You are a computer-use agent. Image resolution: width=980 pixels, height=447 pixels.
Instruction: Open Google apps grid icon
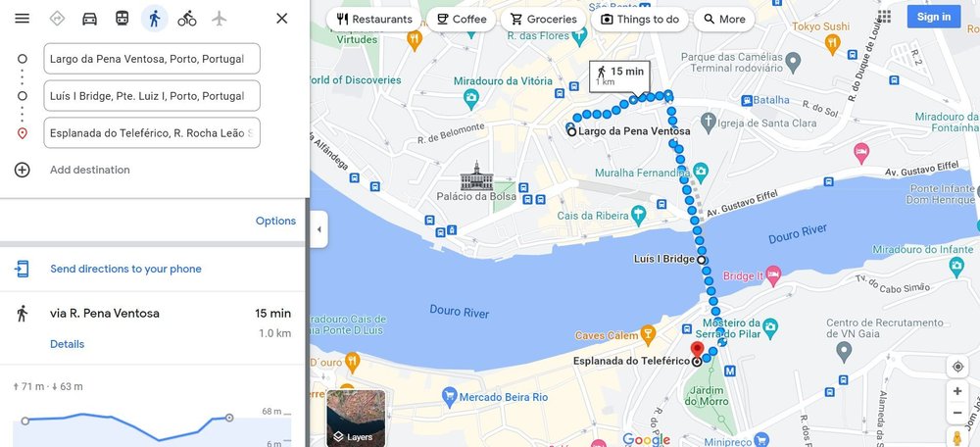[x=884, y=17]
